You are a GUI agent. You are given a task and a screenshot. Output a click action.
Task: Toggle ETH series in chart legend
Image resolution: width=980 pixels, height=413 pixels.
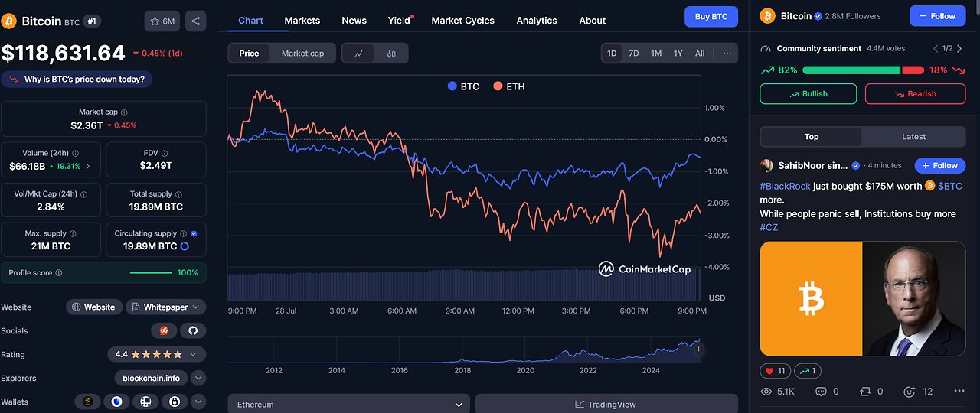[x=509, y=86]
